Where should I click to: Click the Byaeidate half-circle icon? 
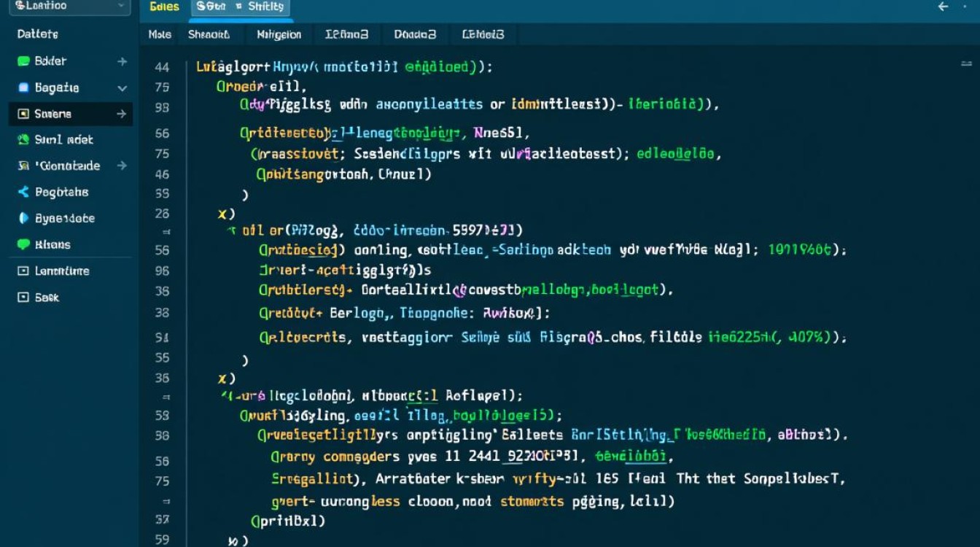click(x=22, y=218)
